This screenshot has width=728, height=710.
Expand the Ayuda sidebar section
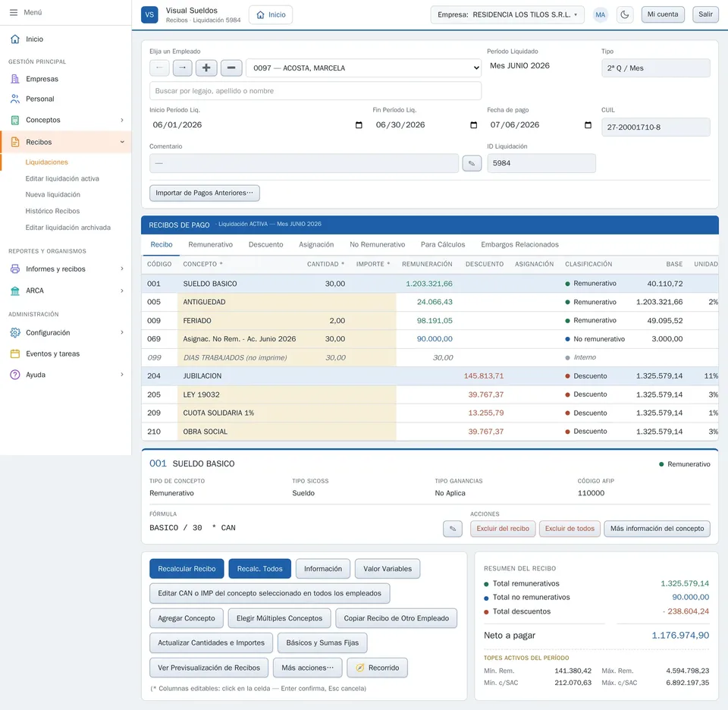(x=66, y=375)
